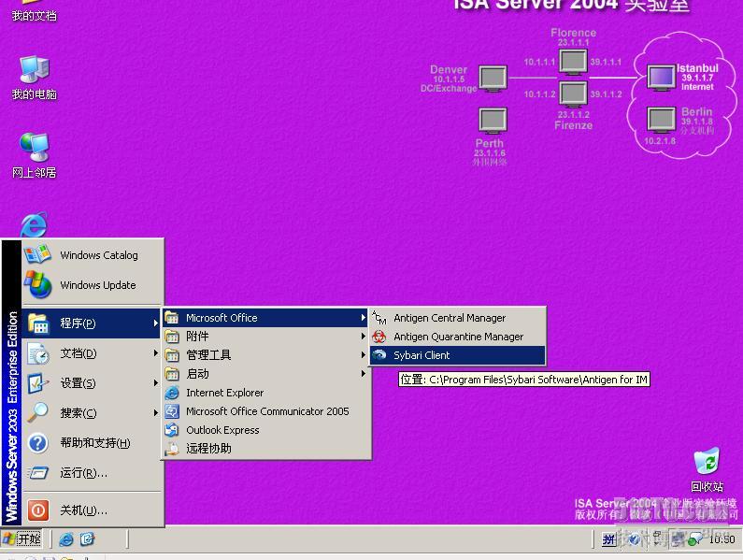Viewport: 743px width, 560px height.
Task: Open the 我的文档 desktop icon
Action: [x=35, y=12]
